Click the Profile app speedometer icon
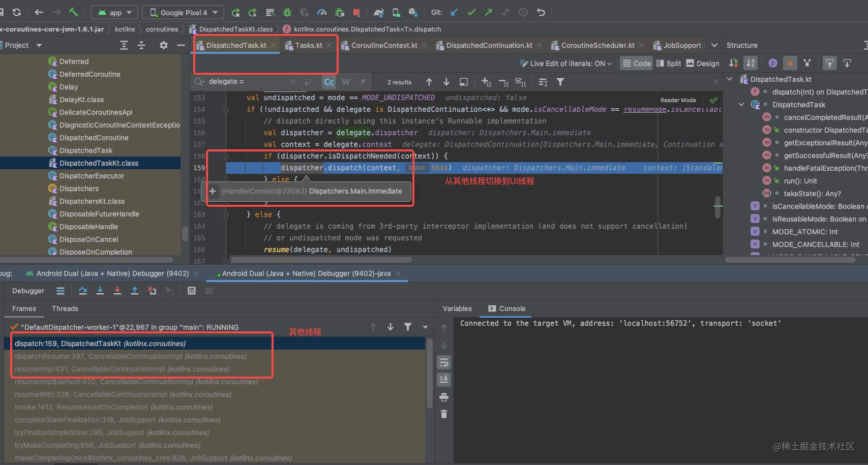 [x=322, y=12]
